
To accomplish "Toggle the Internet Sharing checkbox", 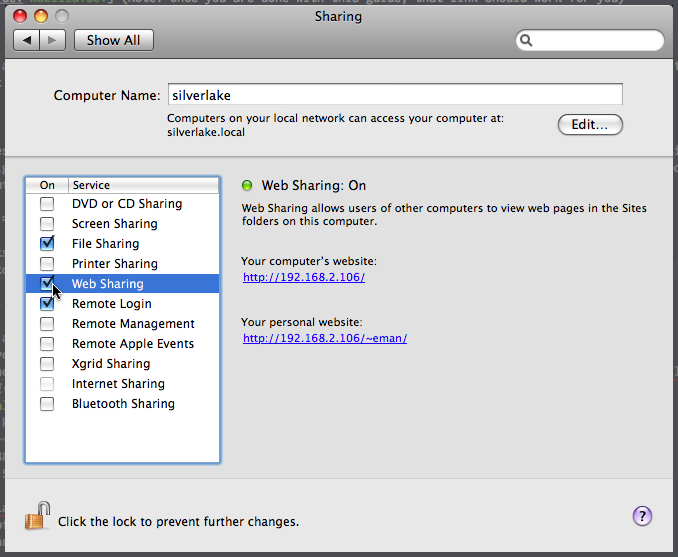I will [x=47, y=384].
